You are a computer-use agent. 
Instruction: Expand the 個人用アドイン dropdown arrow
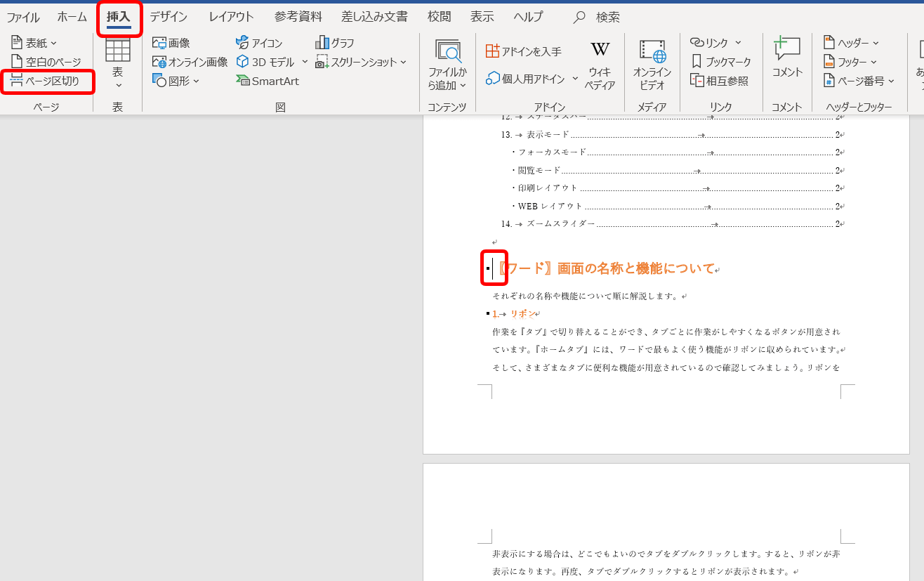(x=575, y=79)
